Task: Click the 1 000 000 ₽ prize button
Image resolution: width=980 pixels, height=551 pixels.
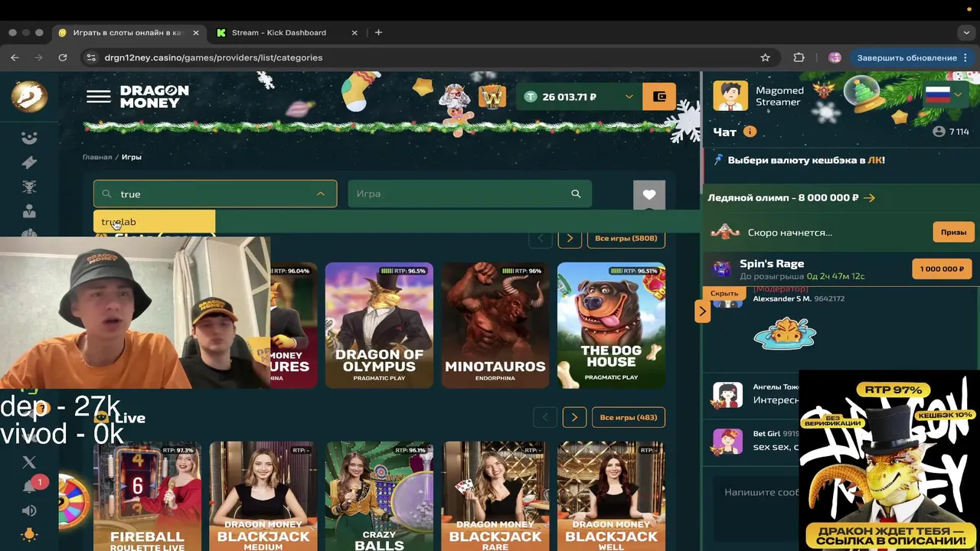Action: tap(942, 269)
